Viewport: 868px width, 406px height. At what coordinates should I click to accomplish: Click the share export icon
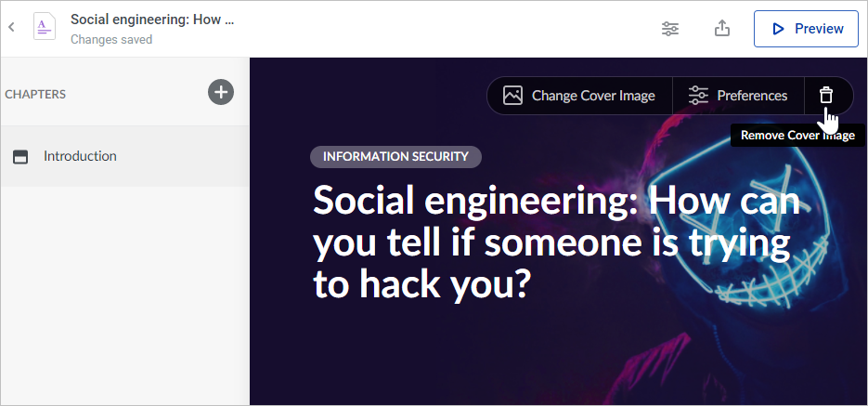[x=722, y=28]
